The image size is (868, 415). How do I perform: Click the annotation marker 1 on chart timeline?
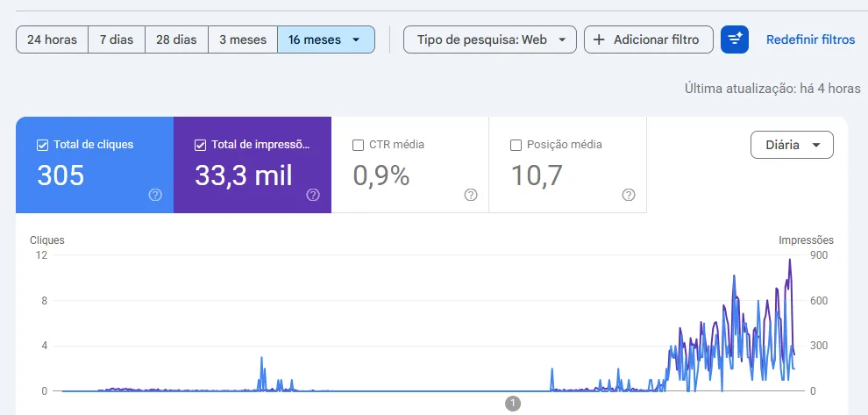(x=513, y=404)
